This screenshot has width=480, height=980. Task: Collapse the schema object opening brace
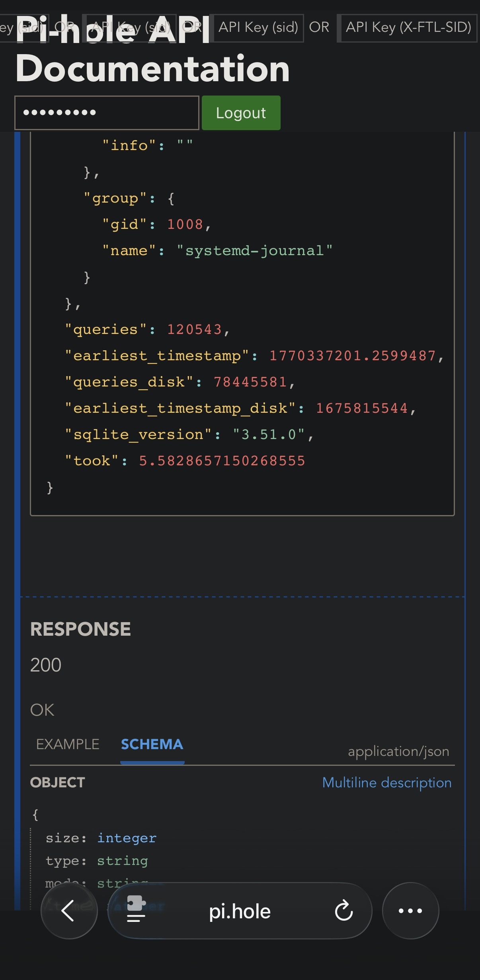[x=35, y=814]
